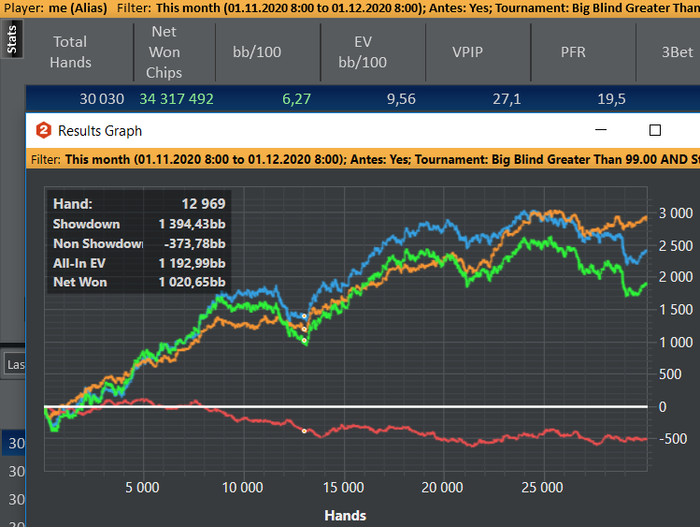Sort by PFR column header

pos(573,52)
